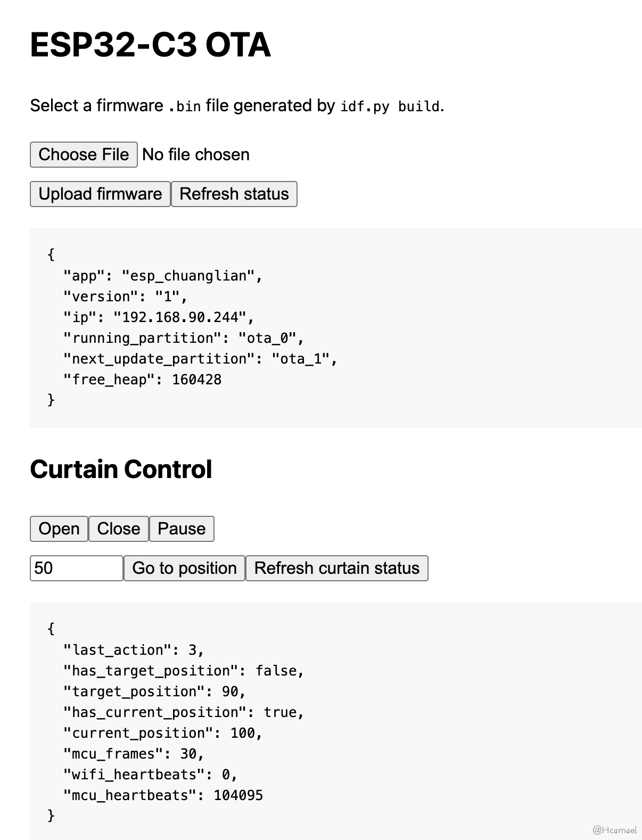Click the target_position line in curtain JSON
Image resolution: width=642 pixels, height=840 pixels.
point(154,691)
